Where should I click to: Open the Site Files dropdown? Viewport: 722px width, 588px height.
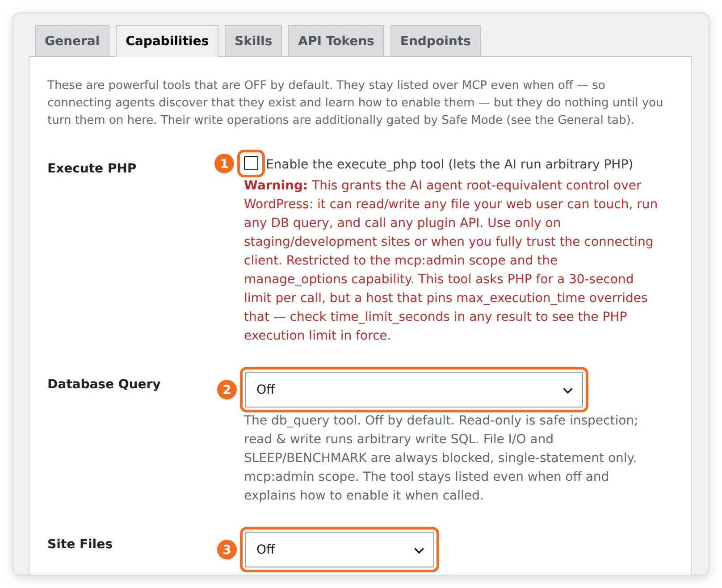(340, 550)
